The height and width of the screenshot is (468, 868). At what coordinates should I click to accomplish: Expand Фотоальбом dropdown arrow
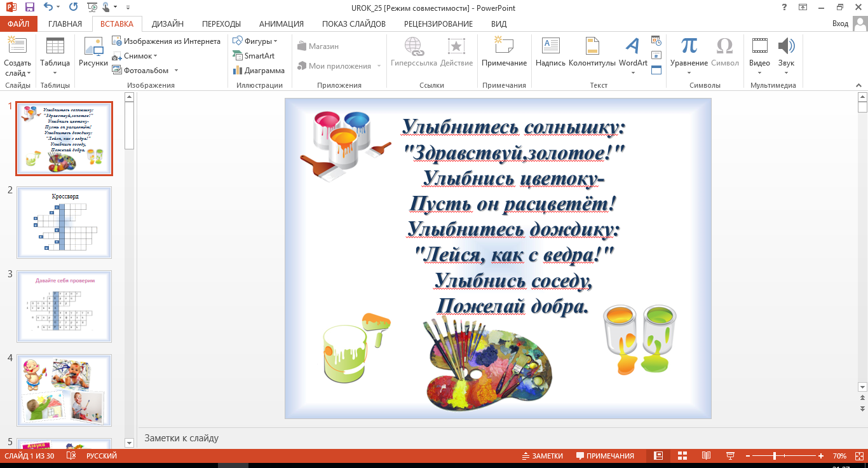pyautogui.click(x=176, y=71)
